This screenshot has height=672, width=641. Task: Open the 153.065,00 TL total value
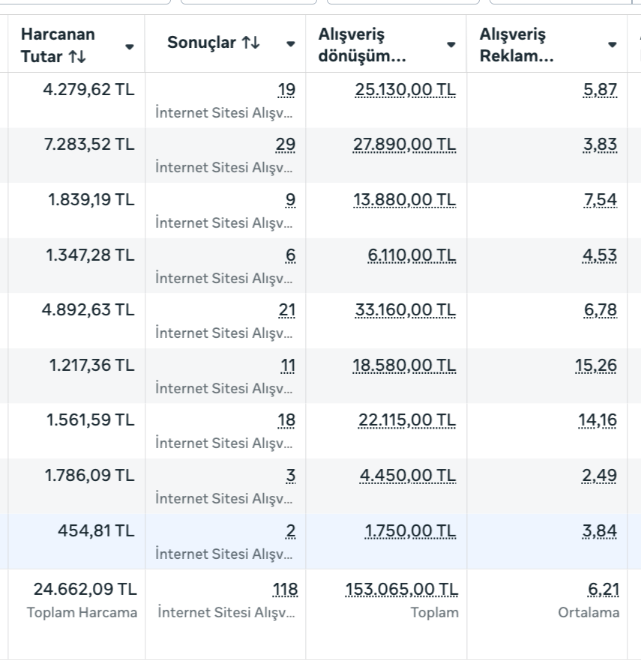pos(401,590)
